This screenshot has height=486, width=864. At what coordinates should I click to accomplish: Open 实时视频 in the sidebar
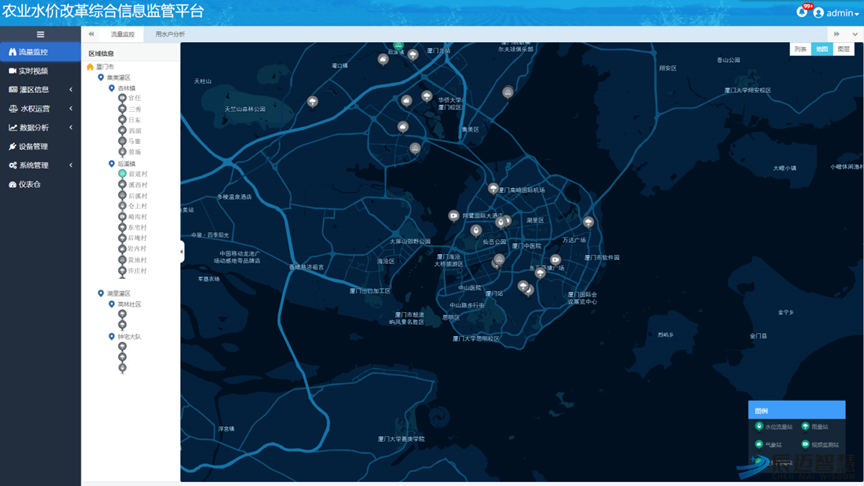point(33,71)
